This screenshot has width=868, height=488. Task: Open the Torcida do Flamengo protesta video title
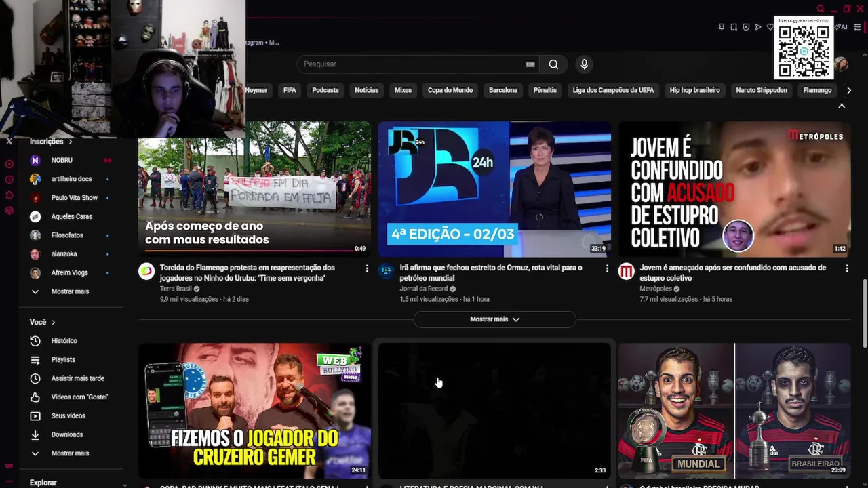point(248,272)
